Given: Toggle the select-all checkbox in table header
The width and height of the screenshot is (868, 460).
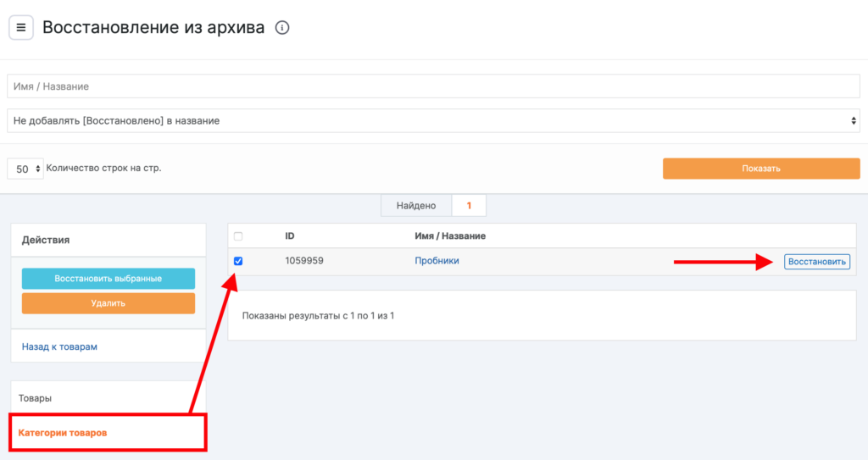Looking at the screenshot, I should (238, 236).
